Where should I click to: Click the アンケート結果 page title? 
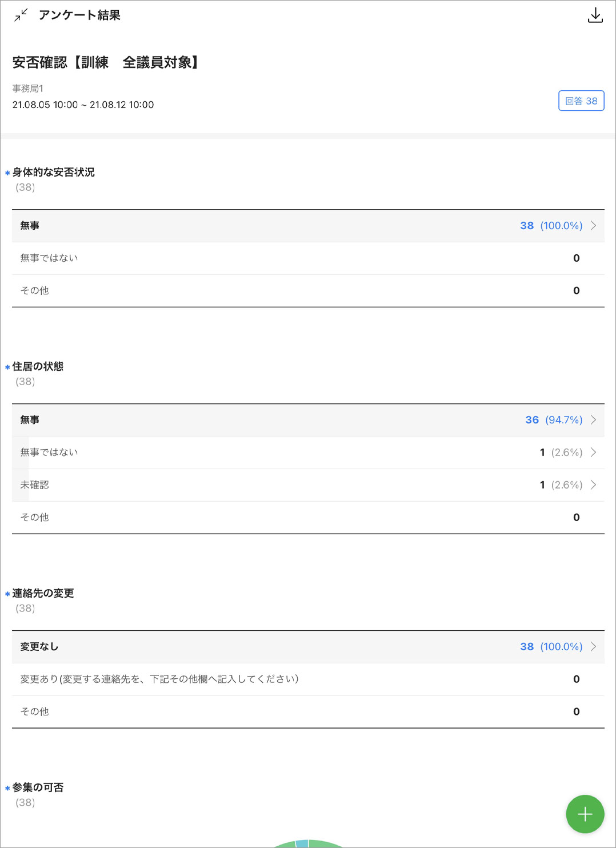(x=79, y=15)
